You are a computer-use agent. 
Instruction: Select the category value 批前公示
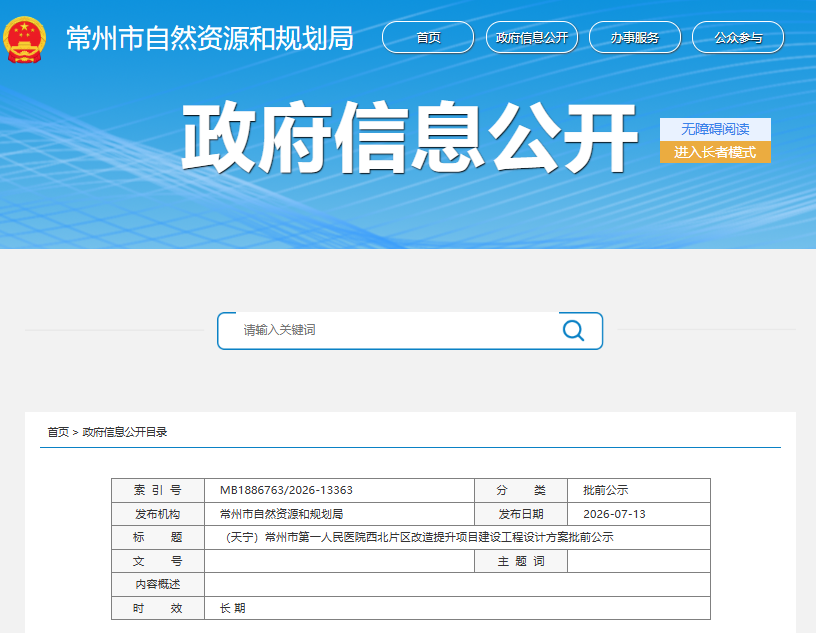coord(605,490)
